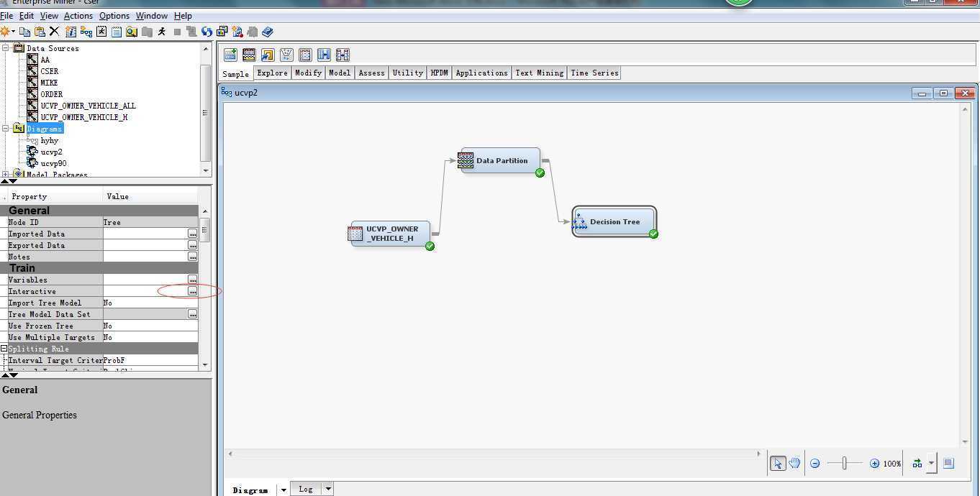Viewport: 980px width, 496px height.
Task: Open the Diagram tab dropdown arrow
Action: coord(283,490)
